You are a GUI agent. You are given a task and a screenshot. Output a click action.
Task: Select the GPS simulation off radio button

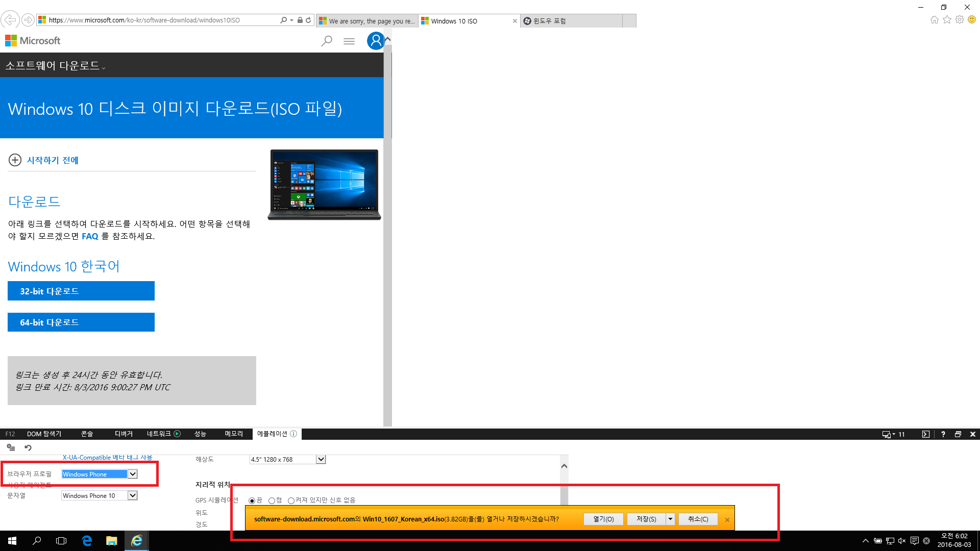[x=252, y=500]
